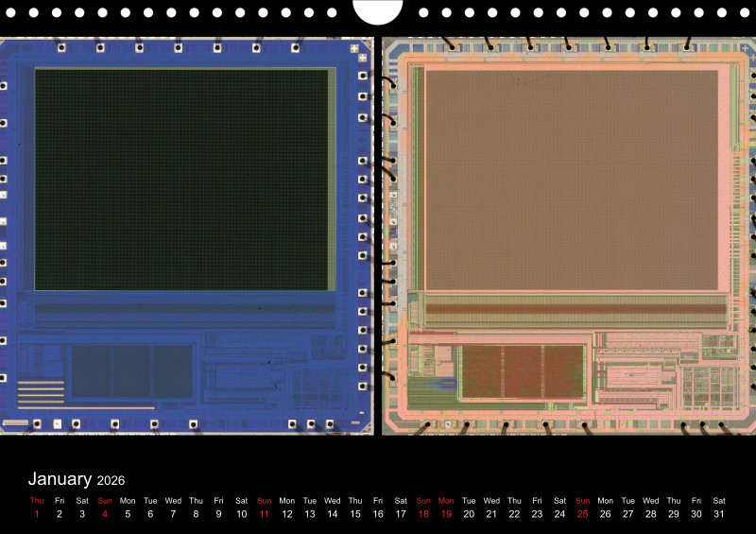Click the 2026 year label

coord(111,481)
